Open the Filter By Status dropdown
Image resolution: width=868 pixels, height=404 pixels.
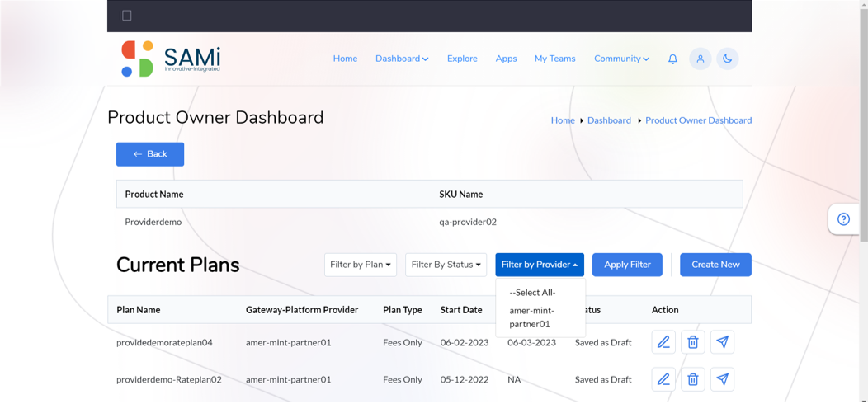click(446, 265)
